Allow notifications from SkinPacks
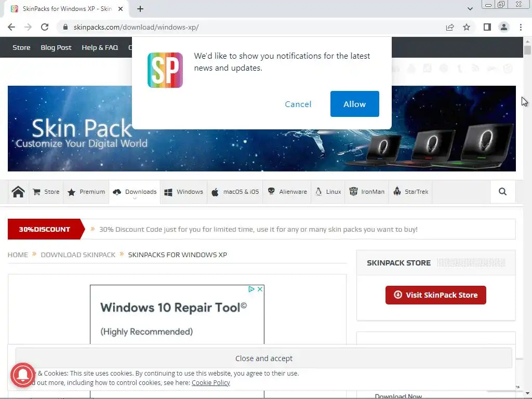532x399 pixels. [x=354, y=104]
